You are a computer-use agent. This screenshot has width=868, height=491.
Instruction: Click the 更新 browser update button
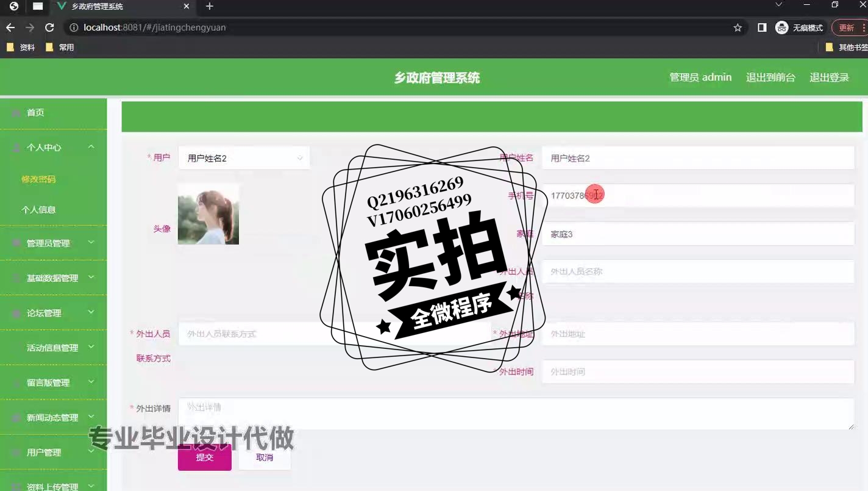pyautogui.click(x=850, y=27)
